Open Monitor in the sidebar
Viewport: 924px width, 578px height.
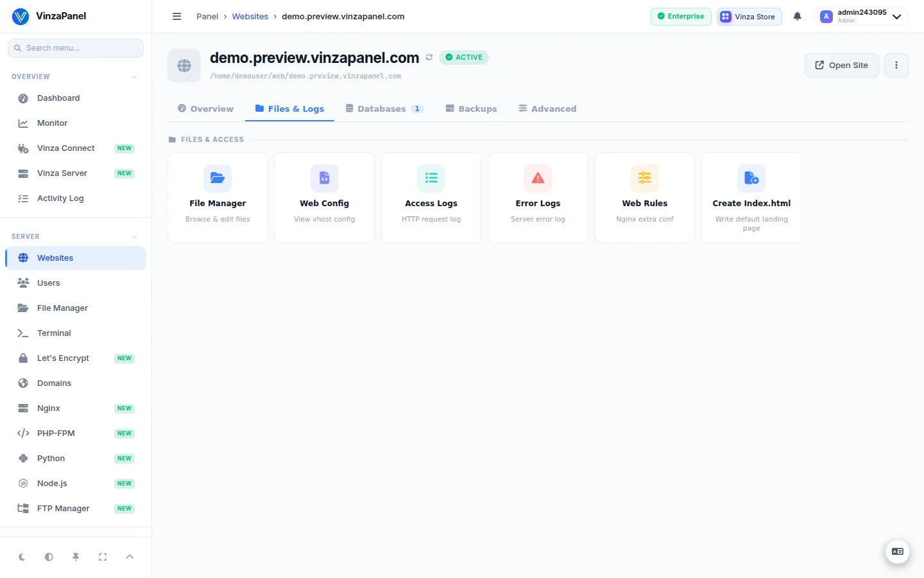[76, 123]
